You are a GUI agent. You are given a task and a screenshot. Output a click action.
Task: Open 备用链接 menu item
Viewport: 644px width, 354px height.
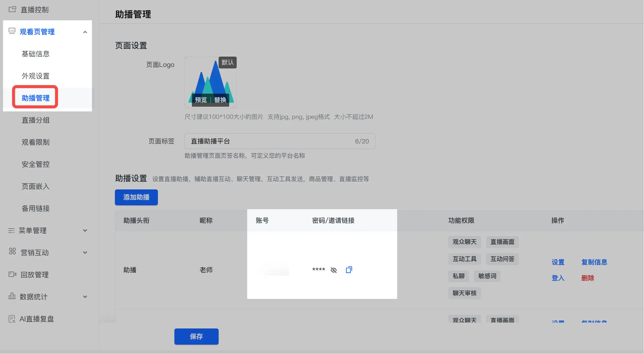pyautogui.click(x=36, y=208)
